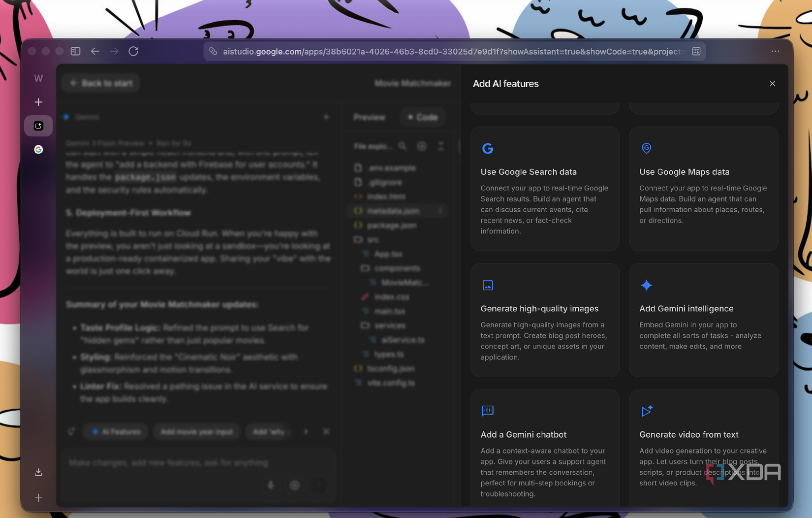This screenshot has height=518, width=812.
Task: Go back with the browser back arrow
Action: (x=95, y=51)
